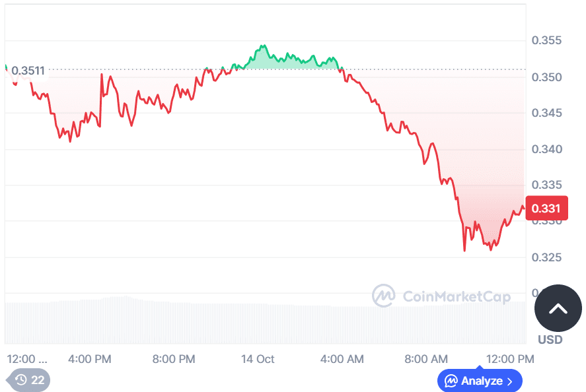Select the 14 Oct axis label
The width and height of the screenshot is (586, 392).
[257, 359]
